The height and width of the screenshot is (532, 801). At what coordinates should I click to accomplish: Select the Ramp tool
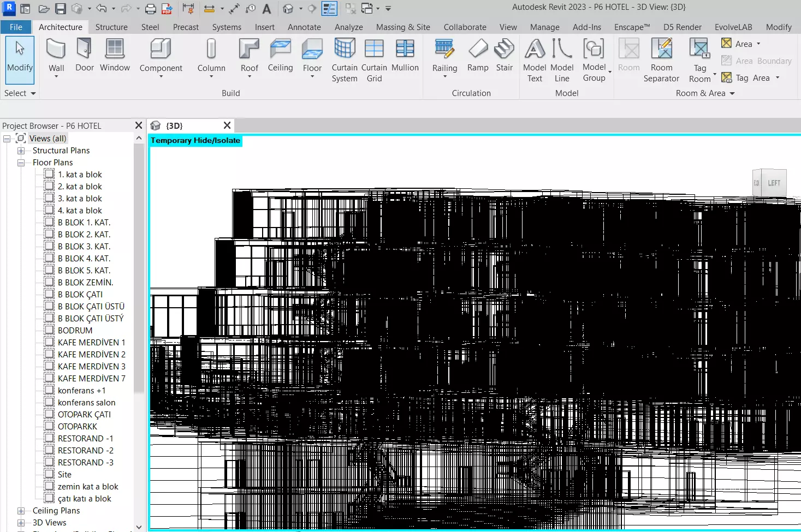[x=478, y=55]
